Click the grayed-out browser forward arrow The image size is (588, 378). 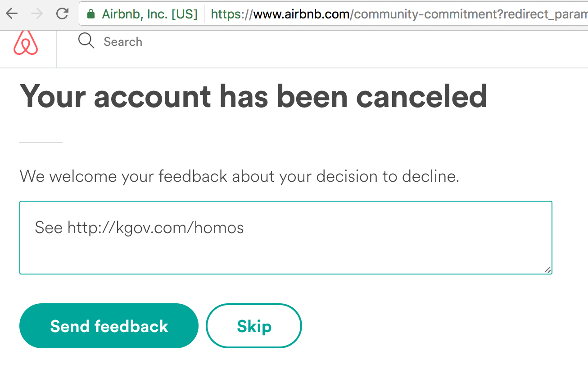point(37,14)
